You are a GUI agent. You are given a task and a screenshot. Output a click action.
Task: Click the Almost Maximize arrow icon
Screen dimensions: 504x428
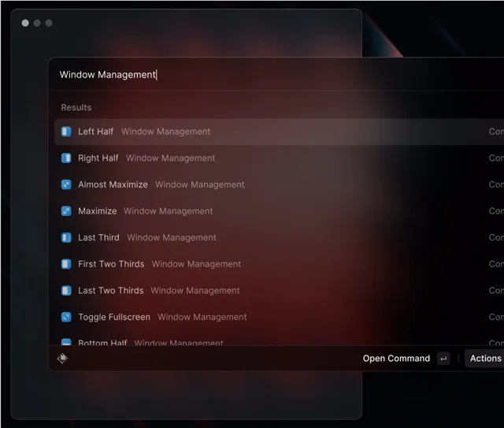click(66, 184)
